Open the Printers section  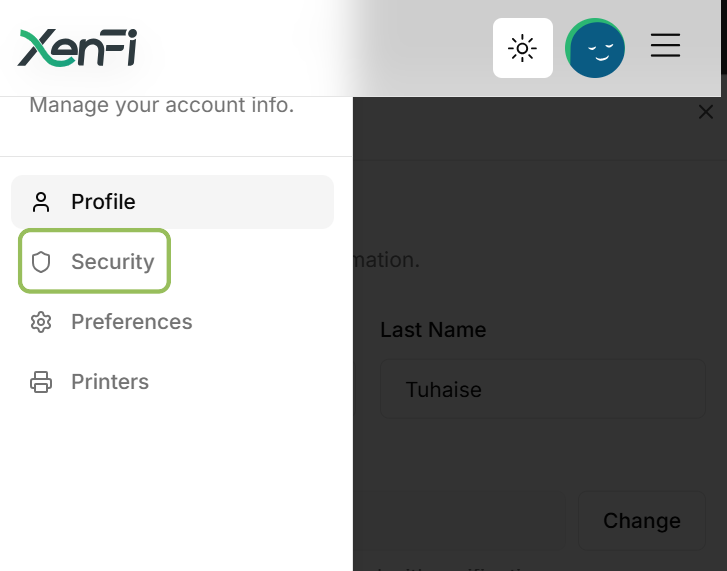[90, 382]
